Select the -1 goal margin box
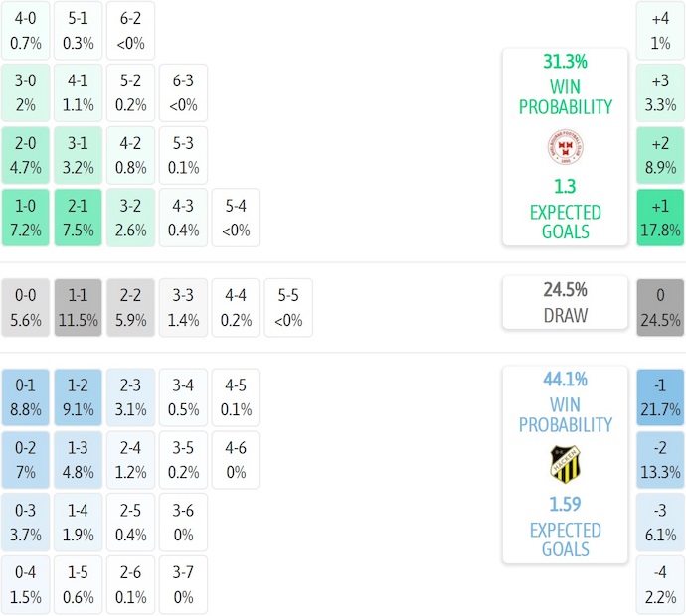 (661, 397)
